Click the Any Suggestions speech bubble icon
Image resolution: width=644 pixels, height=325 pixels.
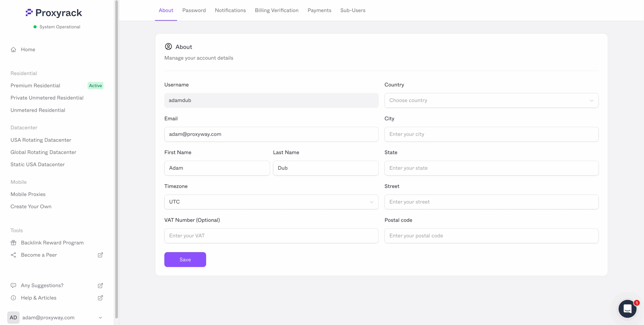[x=13, y=285]
